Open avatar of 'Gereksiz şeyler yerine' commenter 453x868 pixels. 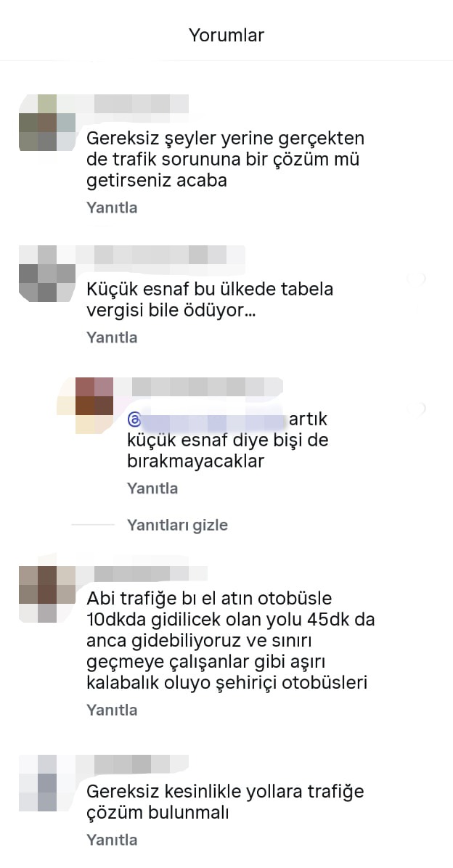point(47,123)
